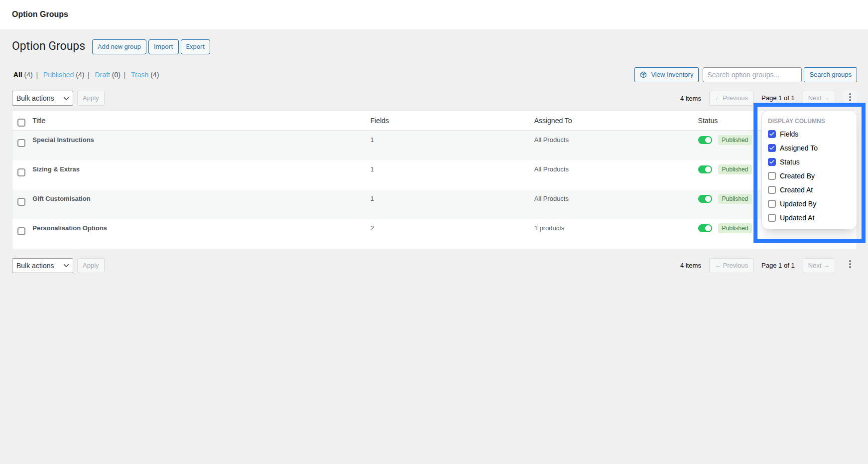Click All Products in Gift Customisation row
868x464 pixels.
coord(551,199)
